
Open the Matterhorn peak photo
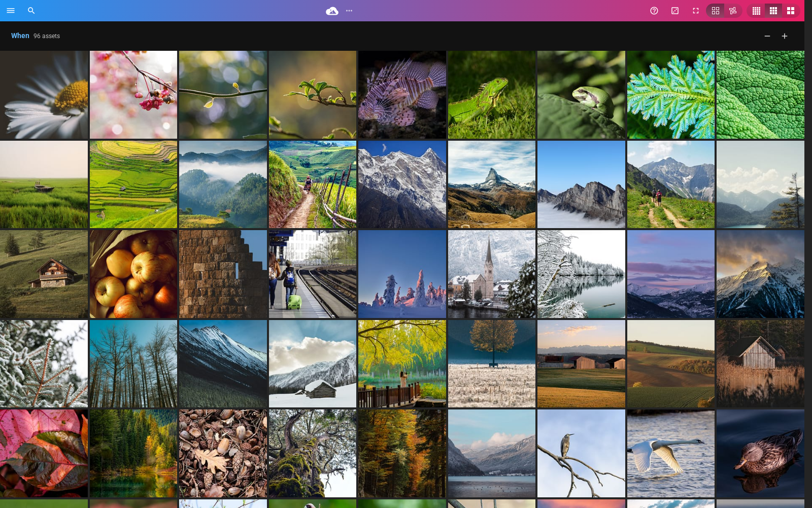point(492,184)
